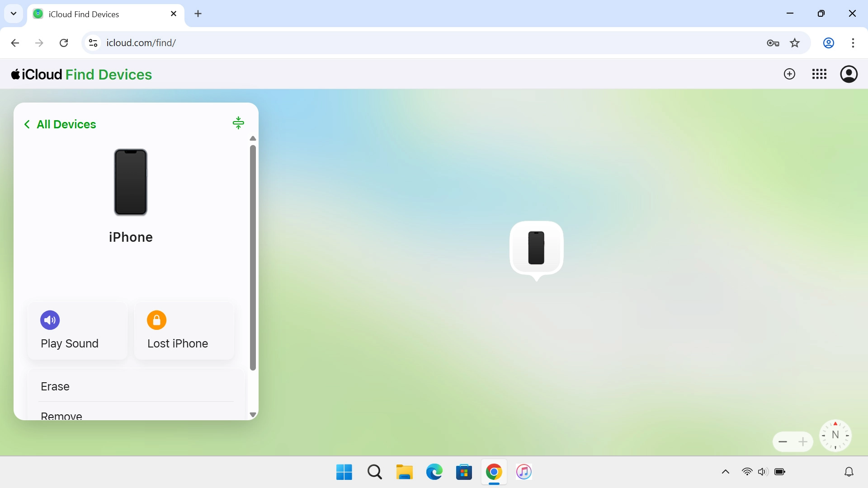This screenshot has width=868, height=488.
Task: Activate Lost iPhone mode
Action: click(x=184, y=331)
